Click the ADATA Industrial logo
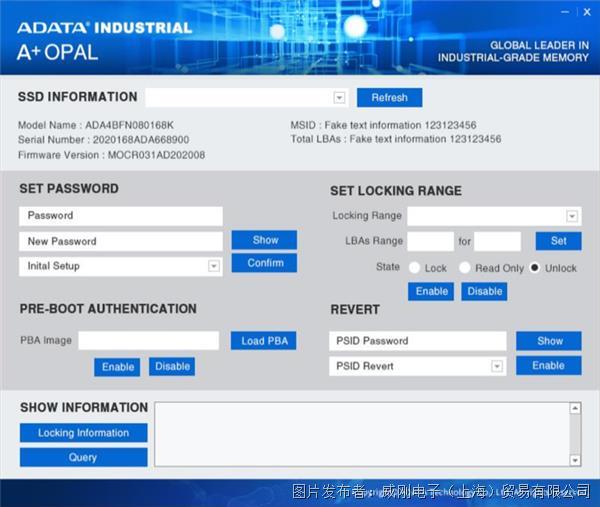 104,28
